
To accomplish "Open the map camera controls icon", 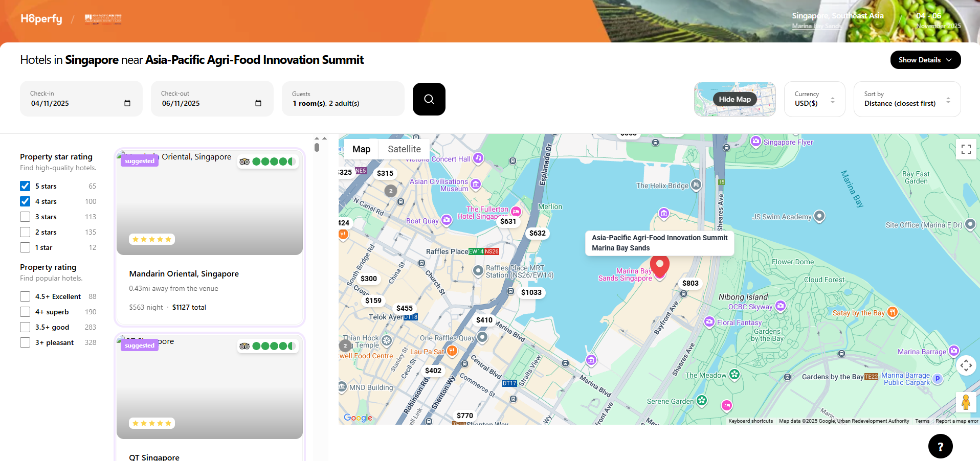I will coord(966,365).
